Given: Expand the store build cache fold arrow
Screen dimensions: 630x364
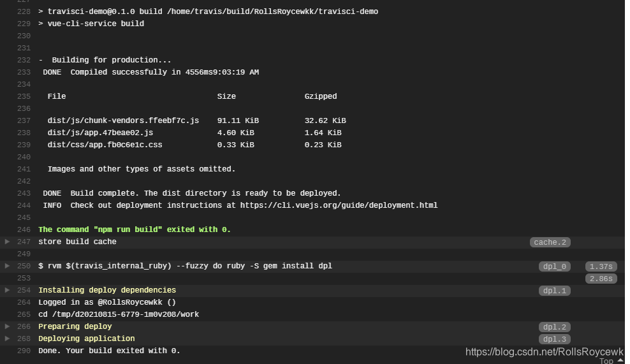Looking at the screenshot, I should 7,242.
